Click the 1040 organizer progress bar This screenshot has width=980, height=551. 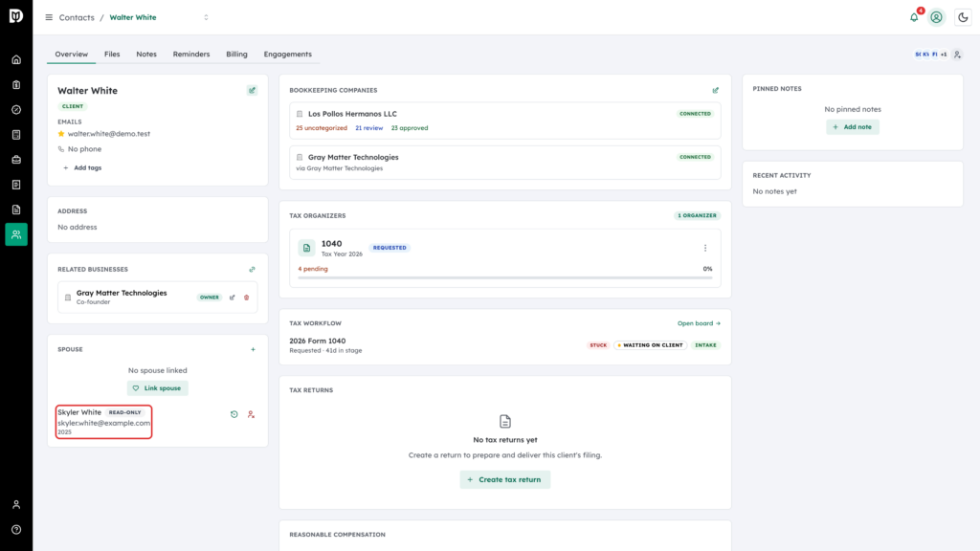point(505,277)
